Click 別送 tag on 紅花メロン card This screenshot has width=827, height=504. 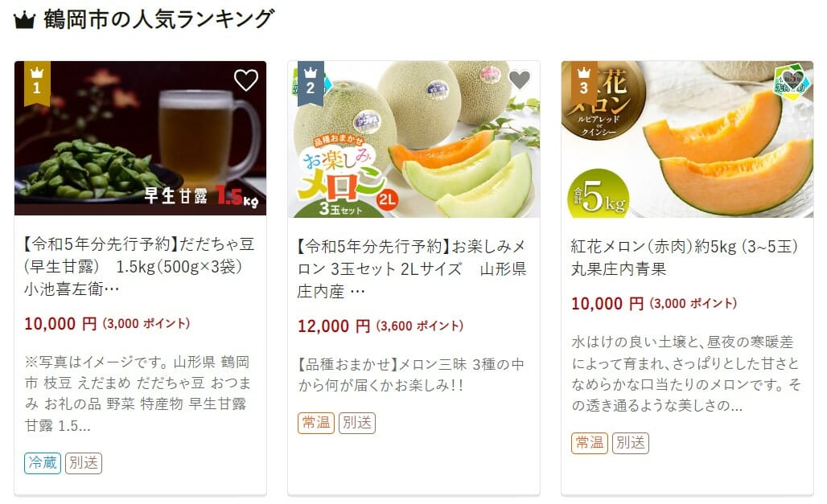tap(631, 443)
